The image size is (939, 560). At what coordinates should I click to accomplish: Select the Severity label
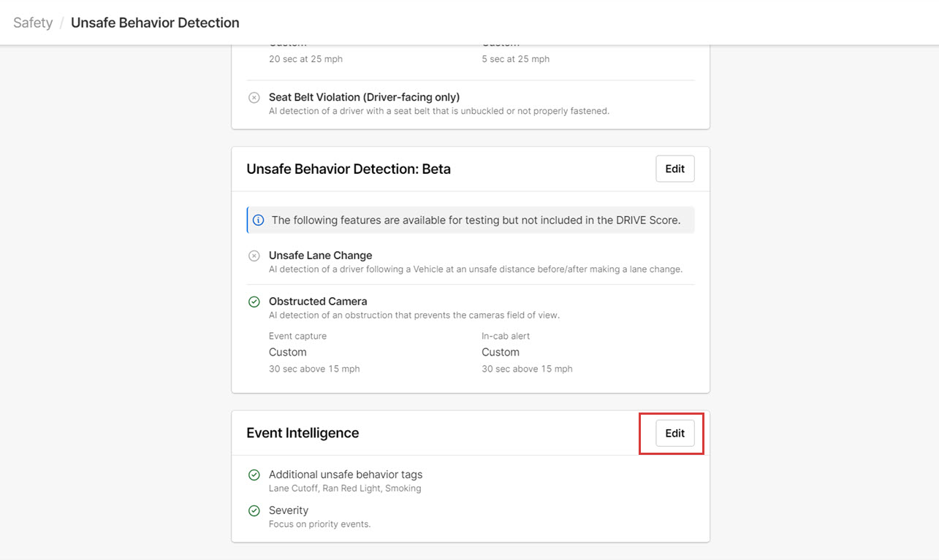[289, 510]
